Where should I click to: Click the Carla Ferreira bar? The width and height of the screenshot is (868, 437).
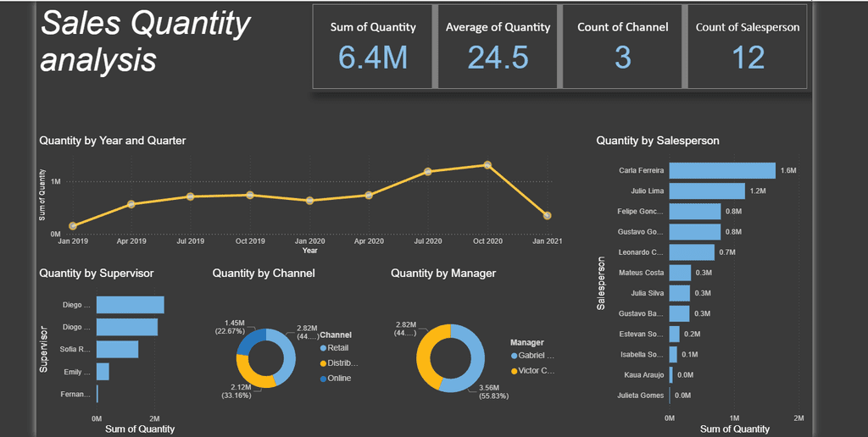pos(722,170)
